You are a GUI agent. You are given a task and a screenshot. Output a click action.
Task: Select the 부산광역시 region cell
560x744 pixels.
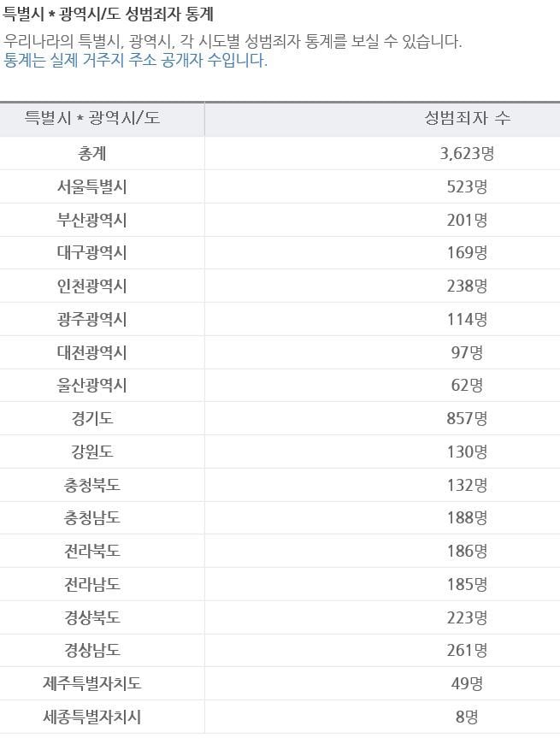92,220
